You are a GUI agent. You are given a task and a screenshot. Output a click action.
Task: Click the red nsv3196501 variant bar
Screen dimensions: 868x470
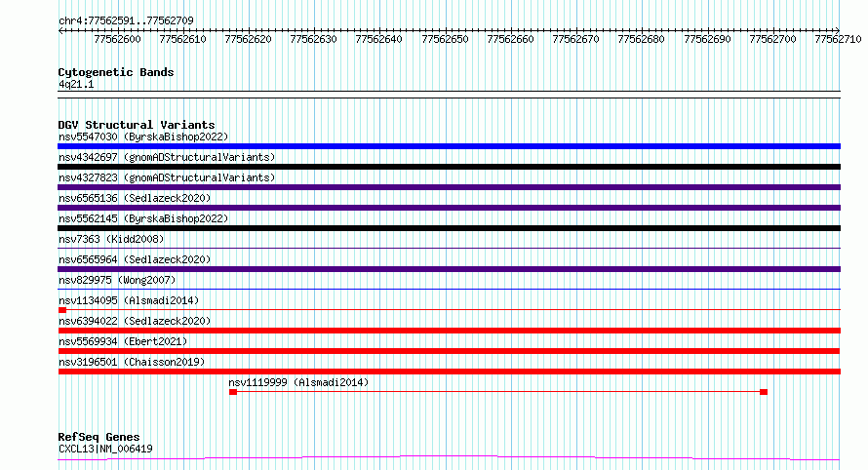tap(449, 372)
